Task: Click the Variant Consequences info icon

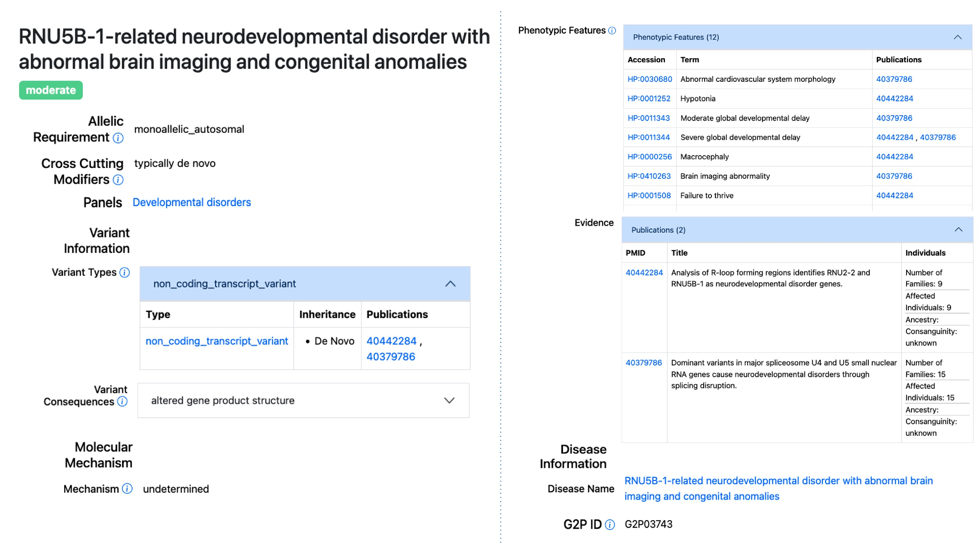Action: click(x=122, y=402)
